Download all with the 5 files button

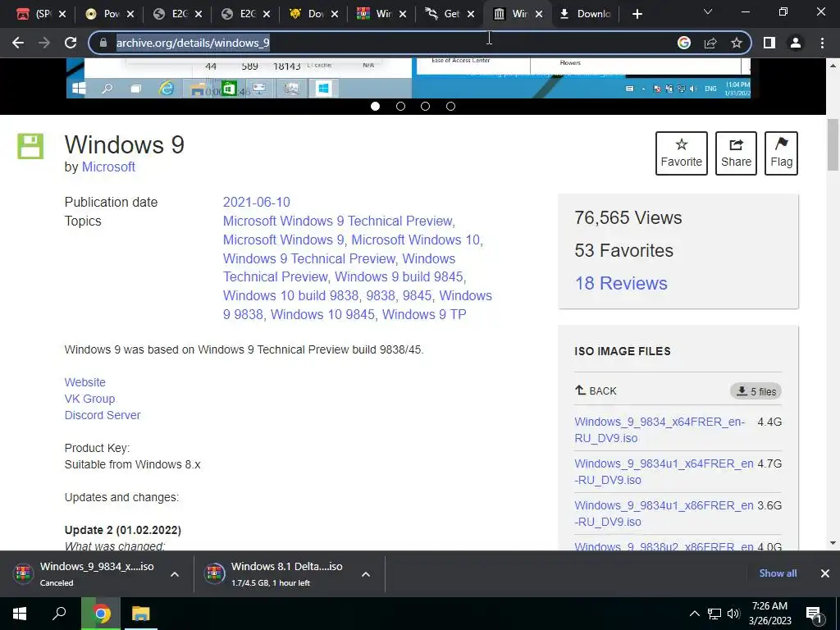pos(756,391)
